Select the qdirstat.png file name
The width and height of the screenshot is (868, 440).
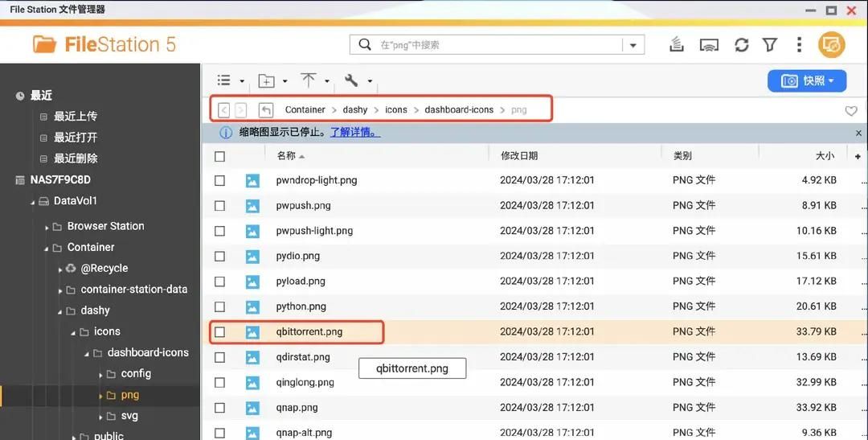(303, 357)
